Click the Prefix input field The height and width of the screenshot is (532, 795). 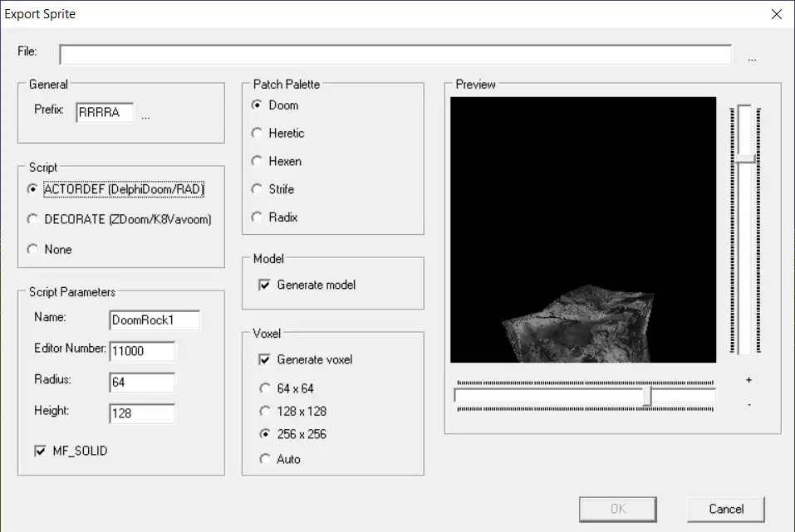[x=105, y=113]
